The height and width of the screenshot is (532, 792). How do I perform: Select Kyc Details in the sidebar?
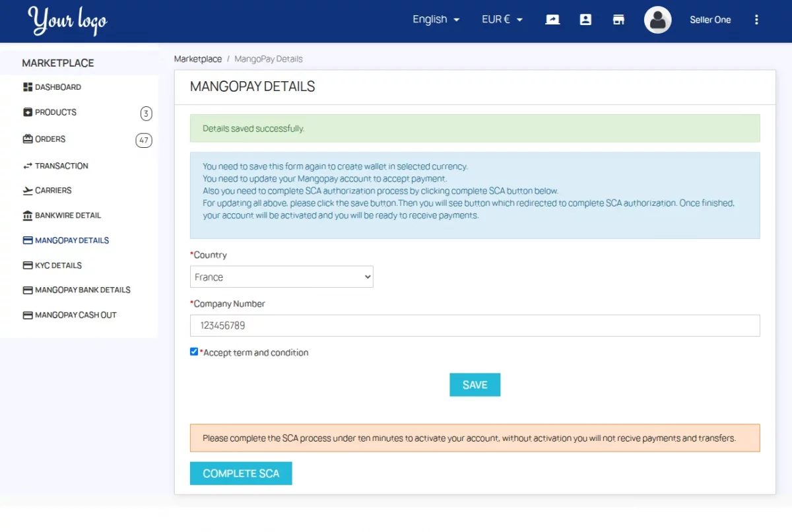tap(59, 265)
